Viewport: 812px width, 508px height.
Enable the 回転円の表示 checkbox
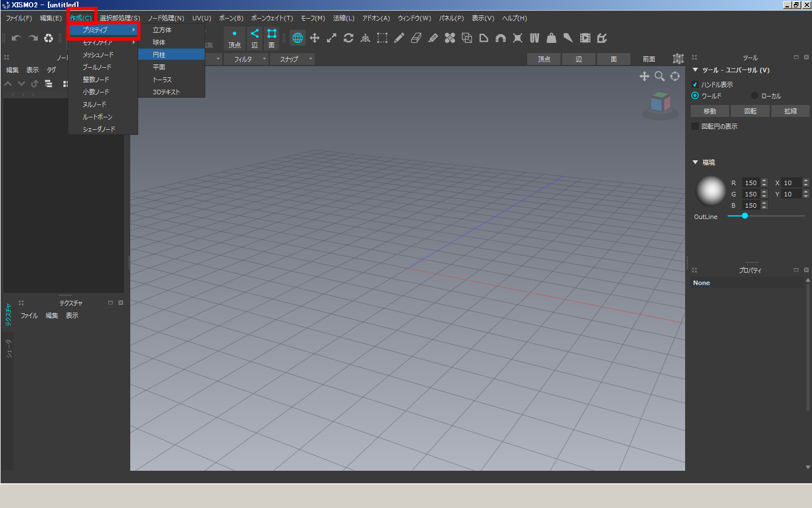[695, 126]
